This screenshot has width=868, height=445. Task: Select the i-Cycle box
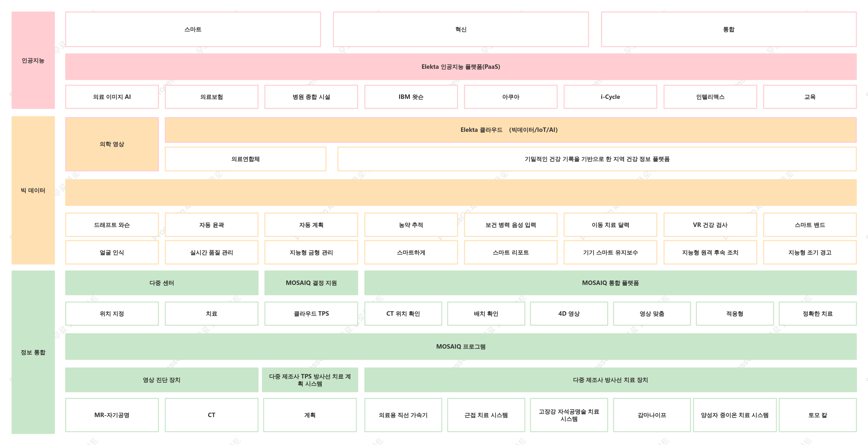(610, 97)
